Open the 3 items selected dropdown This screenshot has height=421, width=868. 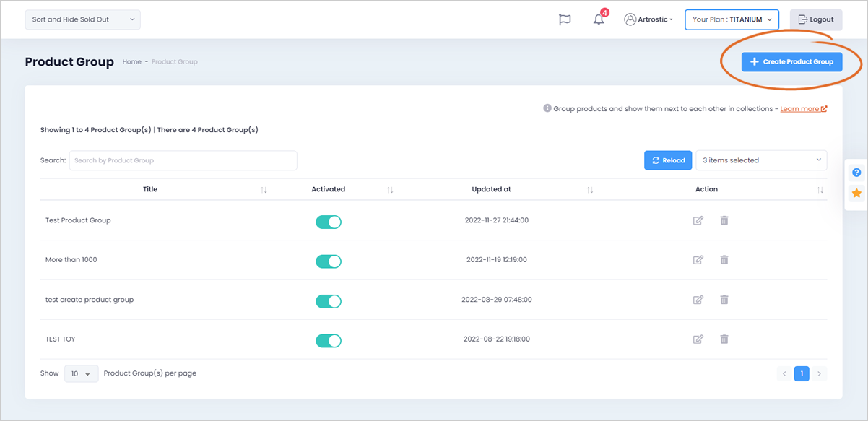tap(761, 160)
